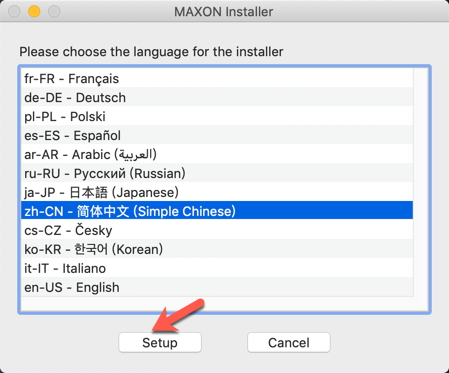The height and width of the screenshot is (373, 449).
Task: Minimize the MAXON Installer window
Action: pos(34,11)
